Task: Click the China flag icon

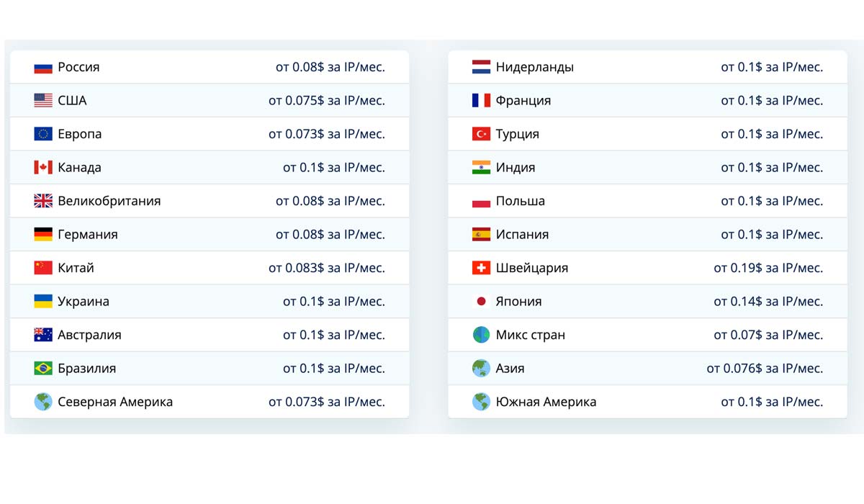Action: pos(43,268)
